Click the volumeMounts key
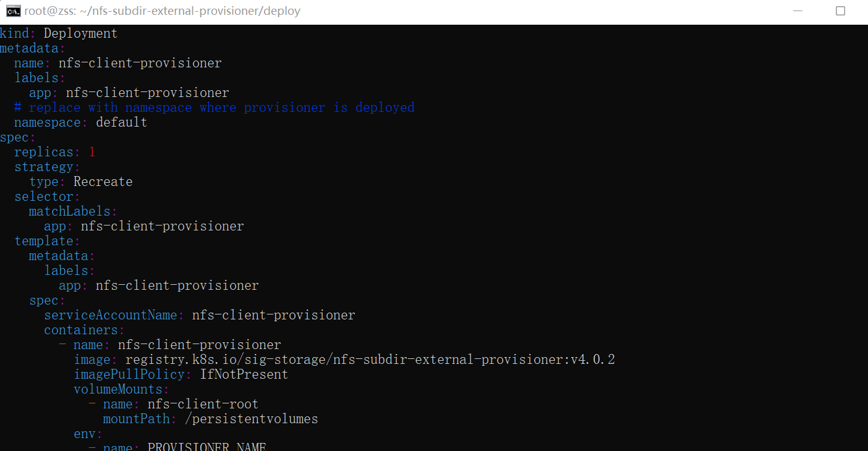Viewport: 868px width, 451px height. pyautogui.click(x=117, y=389)
